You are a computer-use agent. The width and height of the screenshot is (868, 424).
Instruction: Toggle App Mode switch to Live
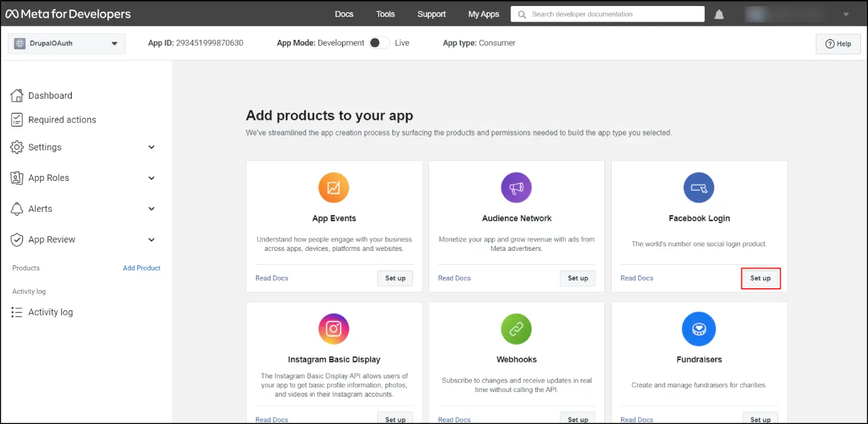[379, 43]
